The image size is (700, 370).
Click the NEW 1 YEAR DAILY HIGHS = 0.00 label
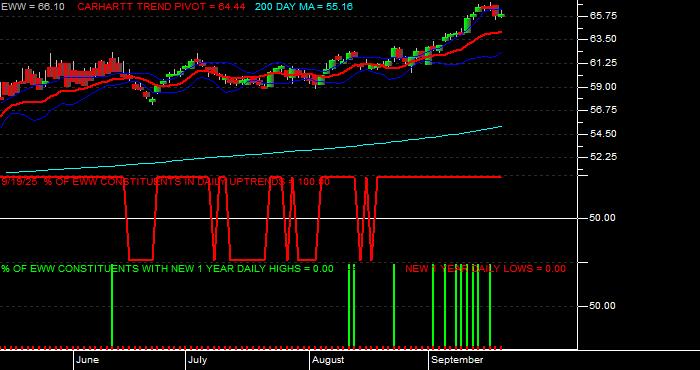tap(167, 269)
